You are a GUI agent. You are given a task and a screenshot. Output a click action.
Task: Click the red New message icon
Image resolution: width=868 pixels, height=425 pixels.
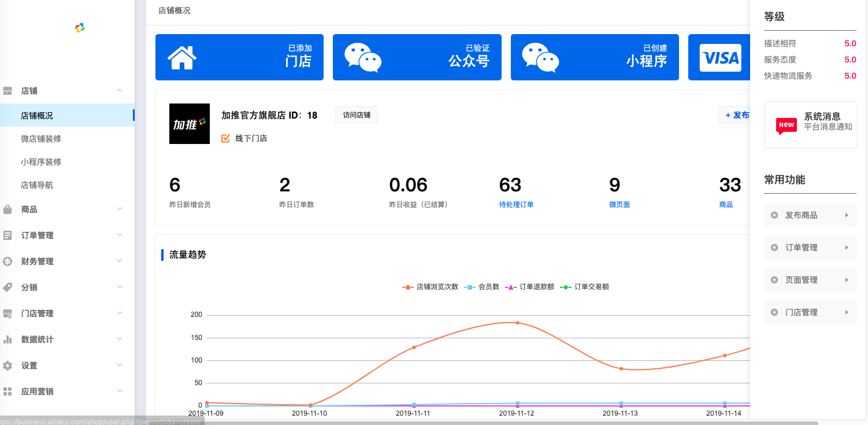pyautogui.click(x=786, y=125)
